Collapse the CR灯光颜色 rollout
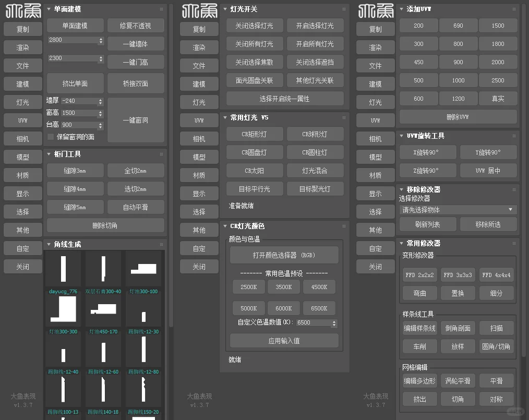This screenshot has width=529, height=420. pos(225,226)
